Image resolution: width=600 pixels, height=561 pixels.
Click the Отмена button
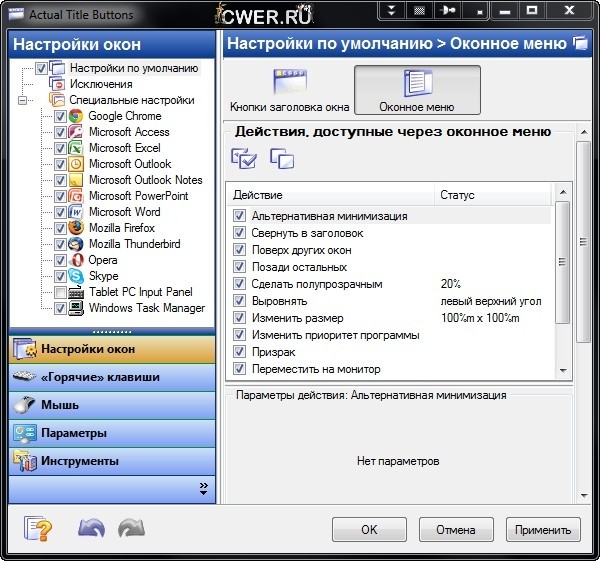pos(455,529)
